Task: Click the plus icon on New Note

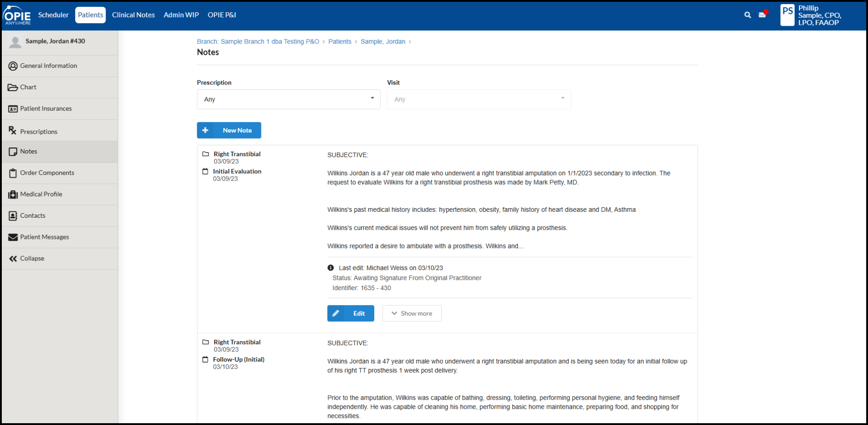Action: tap(205, 130)
